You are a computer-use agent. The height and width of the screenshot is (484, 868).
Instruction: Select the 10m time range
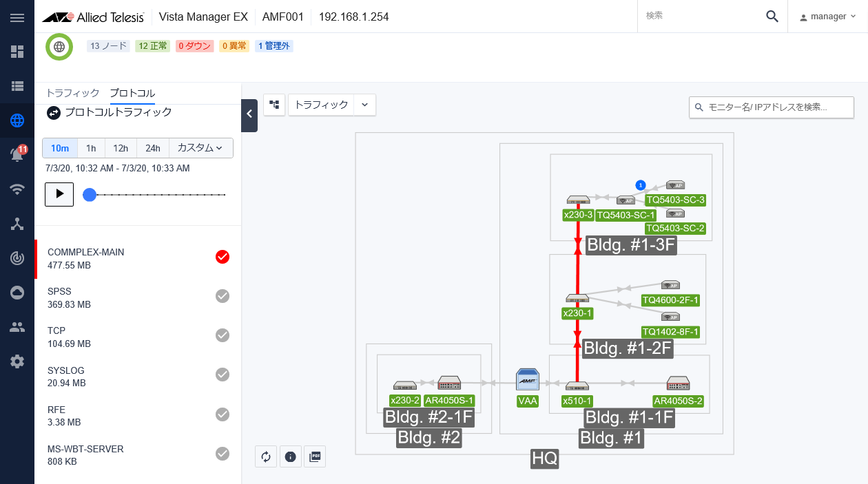click(60, 148)
